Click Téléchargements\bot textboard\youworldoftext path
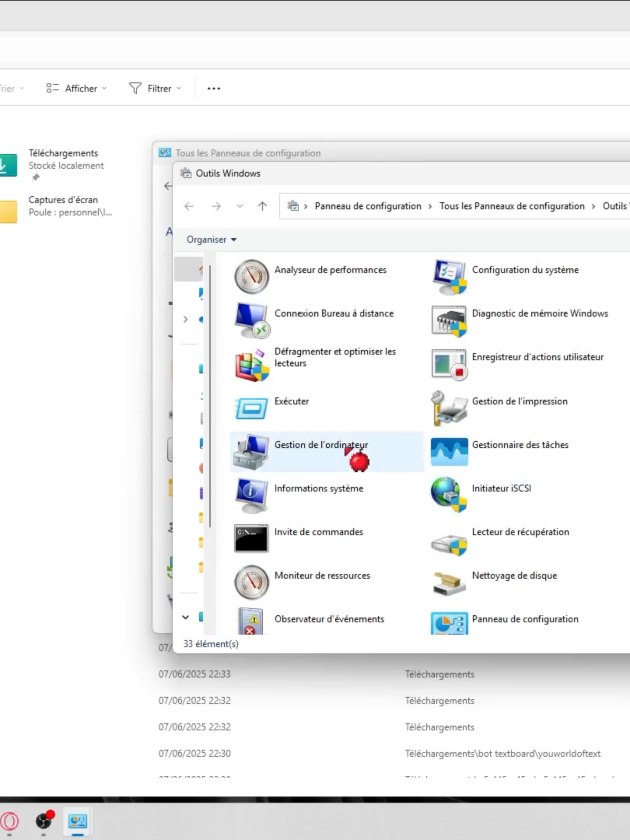This screenshot has height=840, width=630. 503,753
